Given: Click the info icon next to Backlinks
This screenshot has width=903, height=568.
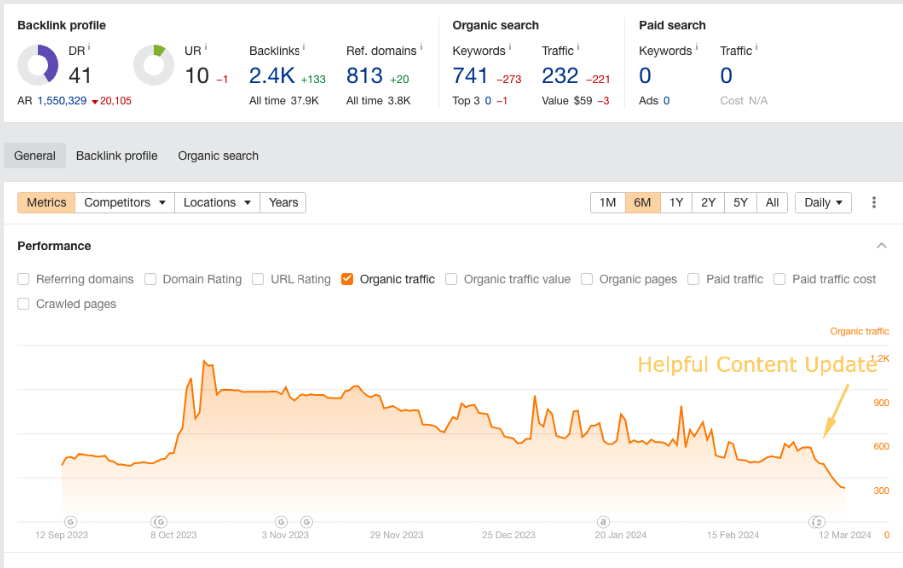Looking at the screenshot, I should pos(304,48).
